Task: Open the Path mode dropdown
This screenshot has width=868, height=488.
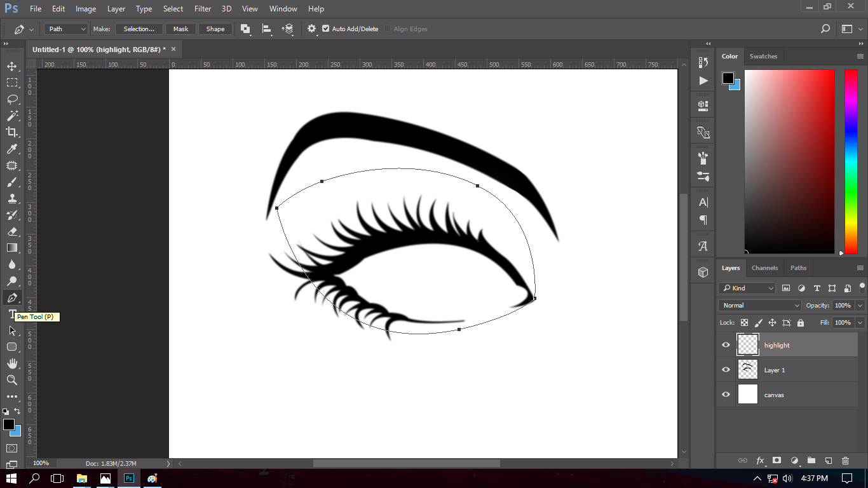Action: (66, 29)
